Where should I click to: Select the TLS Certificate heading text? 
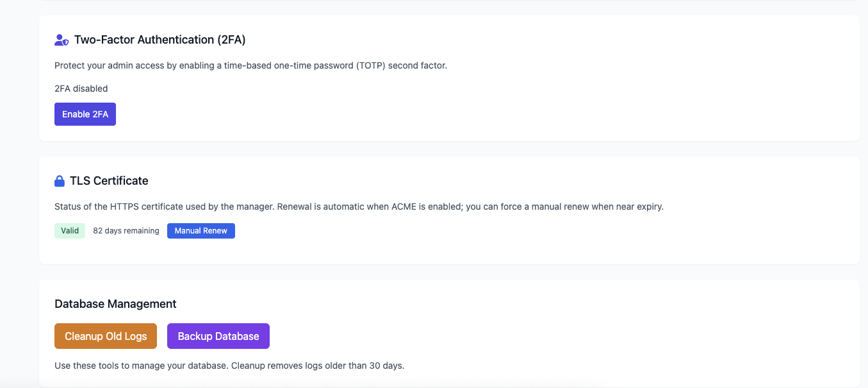pyautogui.click(x=109, y=181)
